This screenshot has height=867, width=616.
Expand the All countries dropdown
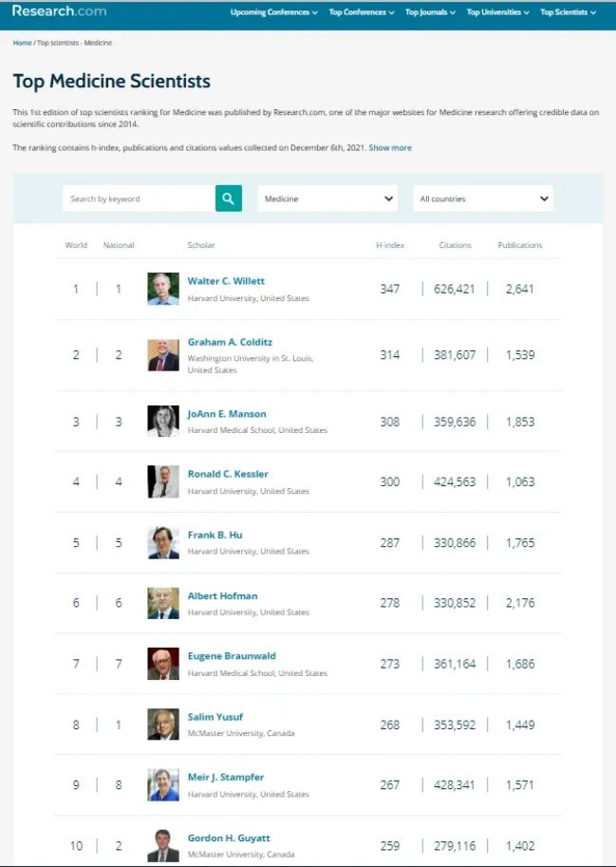(483, 198)
